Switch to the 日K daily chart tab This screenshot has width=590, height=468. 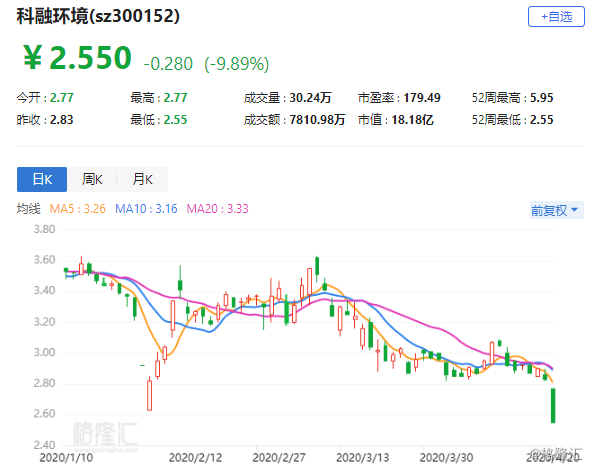pos(42,179)
